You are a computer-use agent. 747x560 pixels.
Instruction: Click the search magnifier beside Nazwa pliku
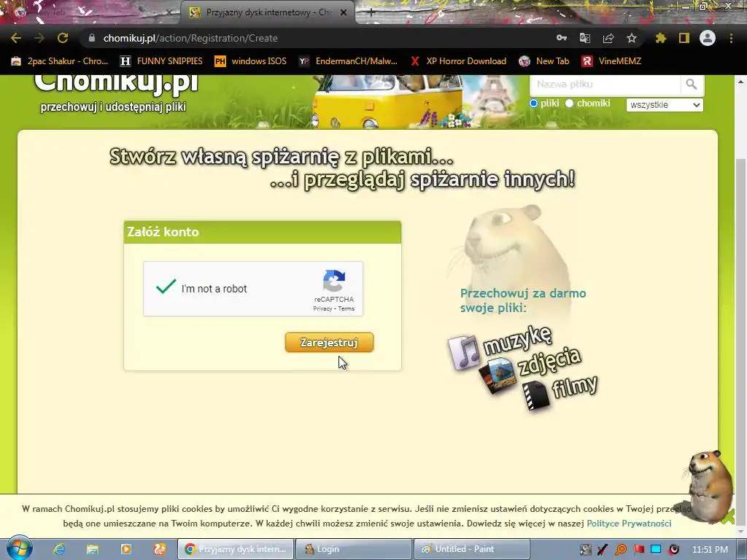point(692,85)
